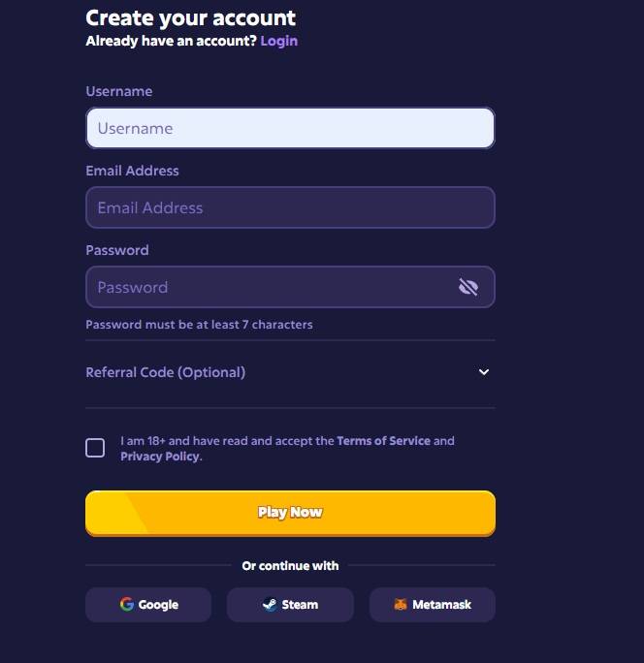This screenshot has width=644, height=663.
Task: Click the Metamask fox icon
Action: tap(401, 605)
